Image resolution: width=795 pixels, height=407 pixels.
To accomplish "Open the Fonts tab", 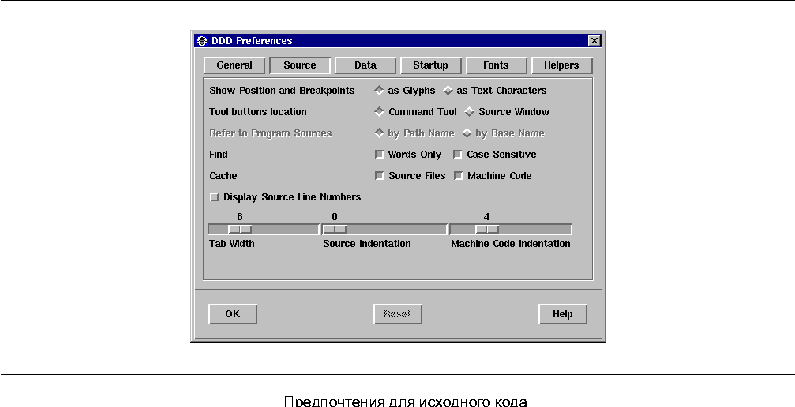I will coord(495,66).
